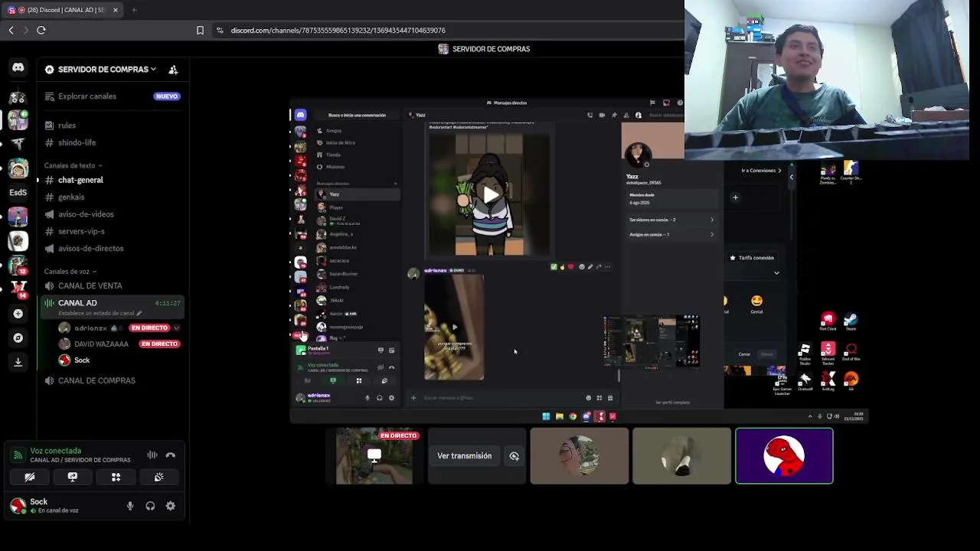
Task: Toggle noise suppression icon by Voz conectada
Action: point(152,455)
